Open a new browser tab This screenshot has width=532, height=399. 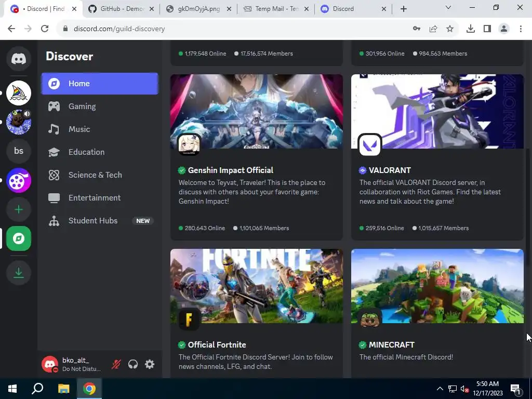[403, 9]
